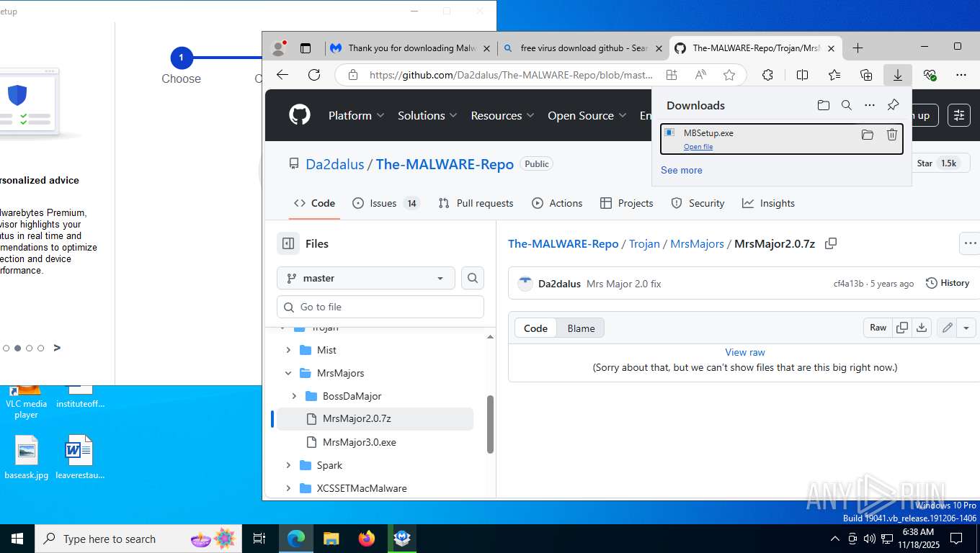This screenshot has width=980, height=553.
Task: Expand the Mist folder
Action: pyautogui.click(x=288, y=350)
